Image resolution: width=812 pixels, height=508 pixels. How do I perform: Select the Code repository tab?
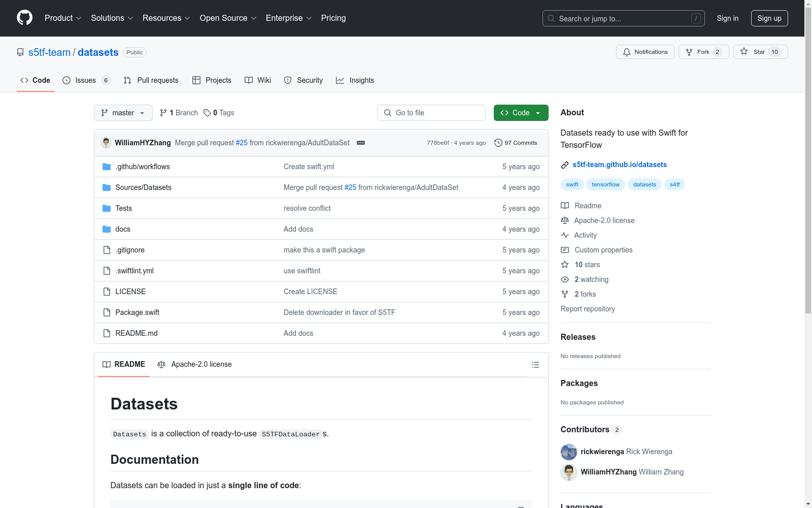[x=36, y=80]
